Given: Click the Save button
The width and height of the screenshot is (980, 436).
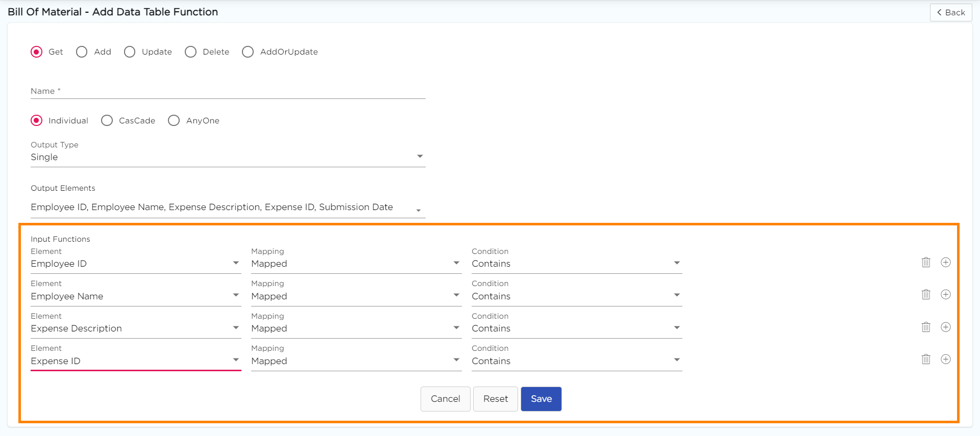Looking at the screenshot, I should click(541, 399).
